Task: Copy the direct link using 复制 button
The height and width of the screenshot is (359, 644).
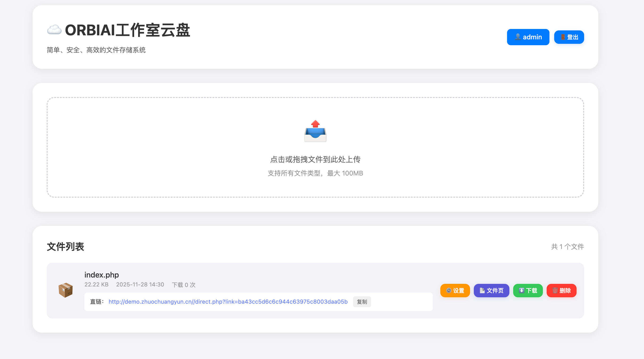Action: (x=362, y=302)
